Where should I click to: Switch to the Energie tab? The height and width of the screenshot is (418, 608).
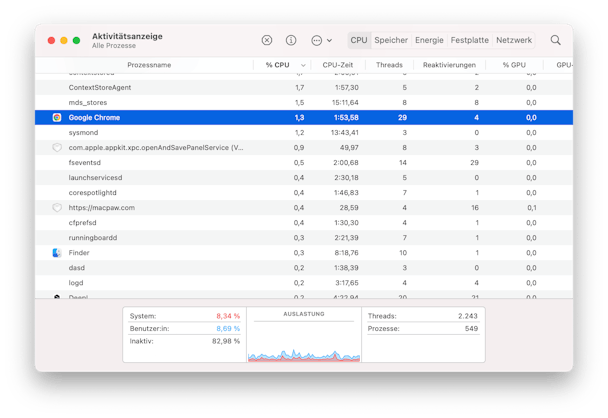[429, 40]
